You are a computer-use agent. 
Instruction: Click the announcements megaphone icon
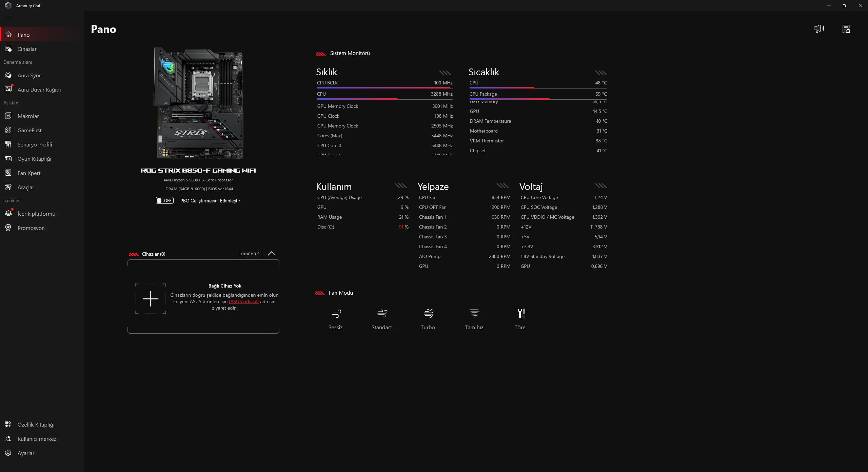pyautogui.click(x=819, y=29)
